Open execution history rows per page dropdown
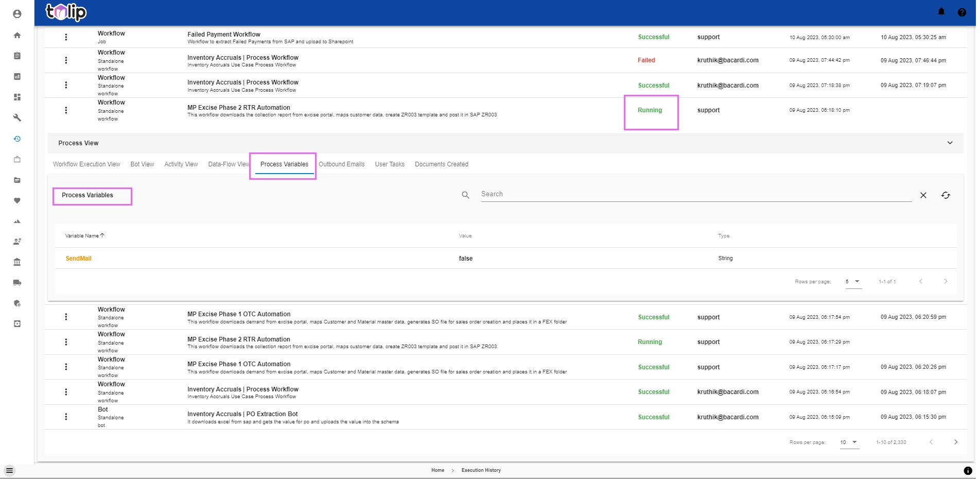980x479 pixels. [849, 442]
